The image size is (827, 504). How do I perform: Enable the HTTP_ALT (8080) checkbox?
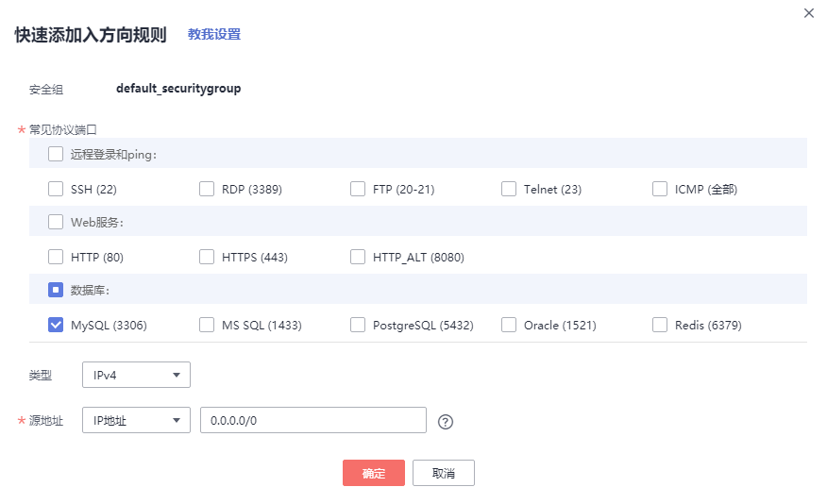[358, 257]
